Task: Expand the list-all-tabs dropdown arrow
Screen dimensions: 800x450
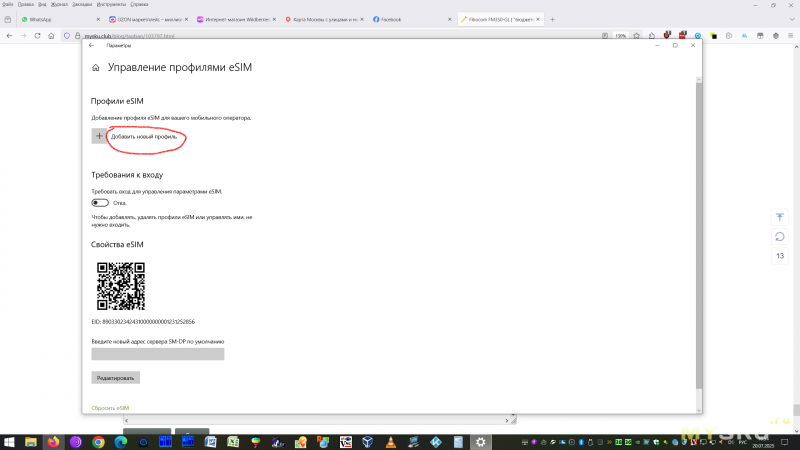Action: tap(791, 19)
